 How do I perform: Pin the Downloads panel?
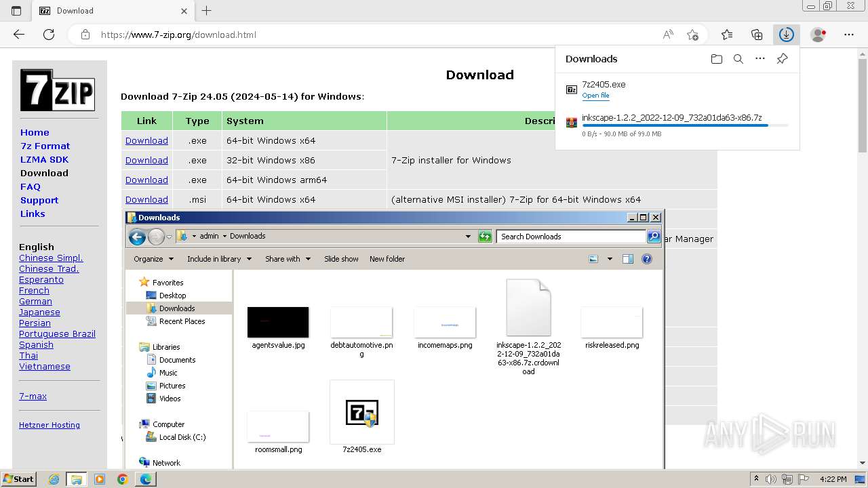pyautogui.click(x=782, y=59)
